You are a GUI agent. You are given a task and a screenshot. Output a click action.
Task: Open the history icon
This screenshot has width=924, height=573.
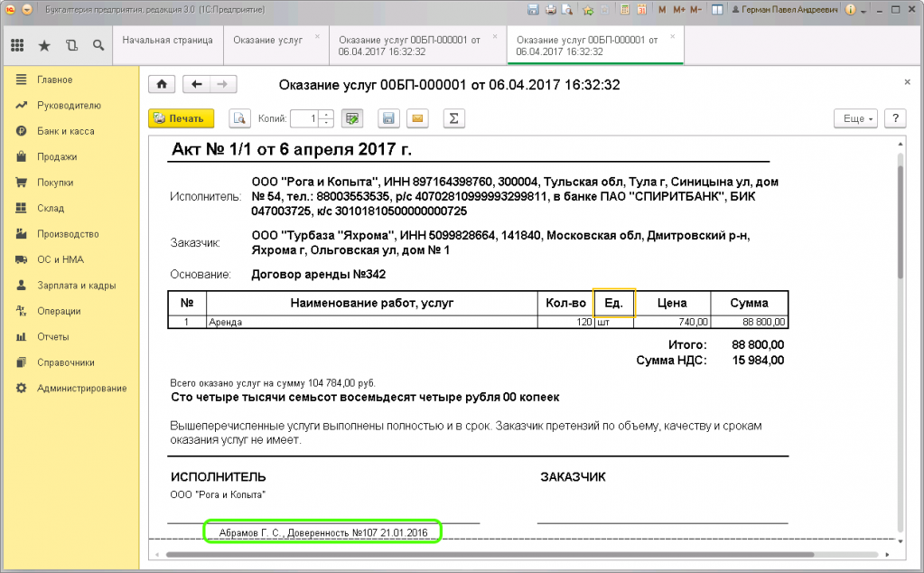pos(71,45)
